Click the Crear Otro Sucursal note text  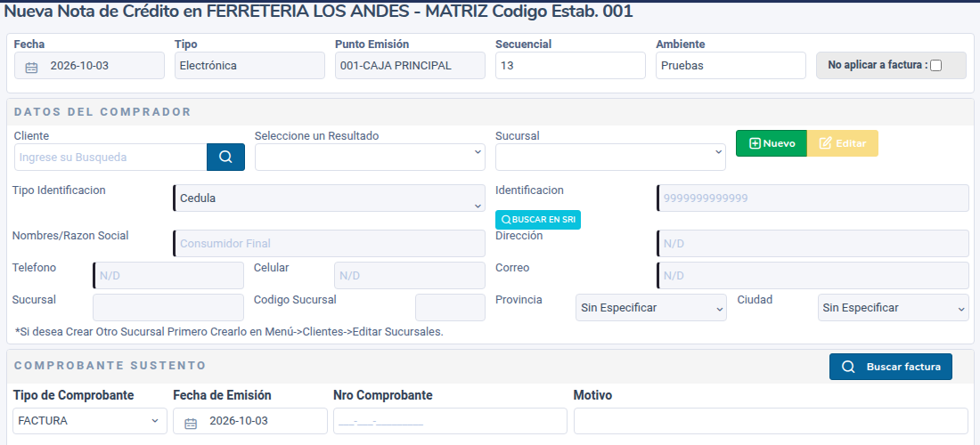(229, 331)
